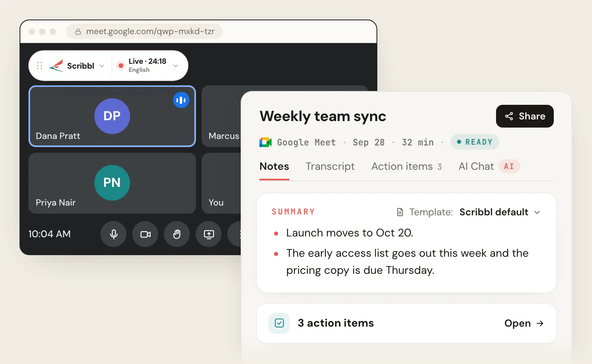Click the speaking indicator on Dana Pratt's tile
Viewport: 592px width, 364px height.
tap(181, 100)
